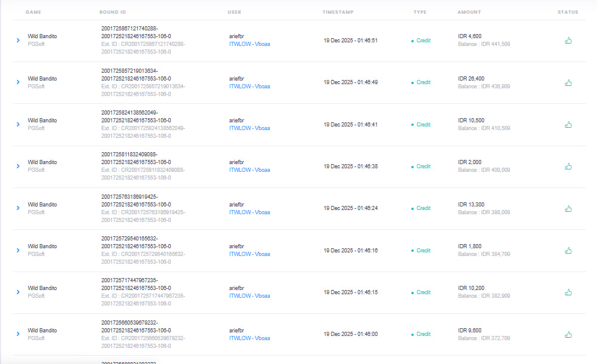The height and width of the screenshot is (364, 597).
Task: Click thumbs-up status icon for 01:46:16 row
Action: [x=568, y=251]
